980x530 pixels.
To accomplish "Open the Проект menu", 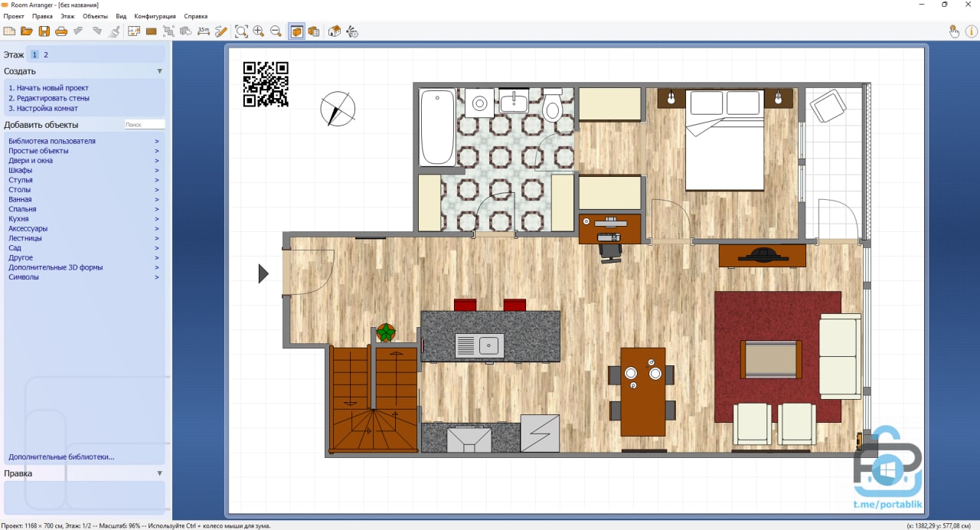I will coord(14,16).
